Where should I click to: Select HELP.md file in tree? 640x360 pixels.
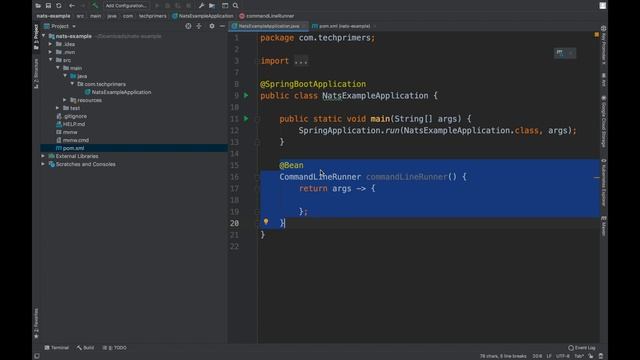tap(71, 124)
